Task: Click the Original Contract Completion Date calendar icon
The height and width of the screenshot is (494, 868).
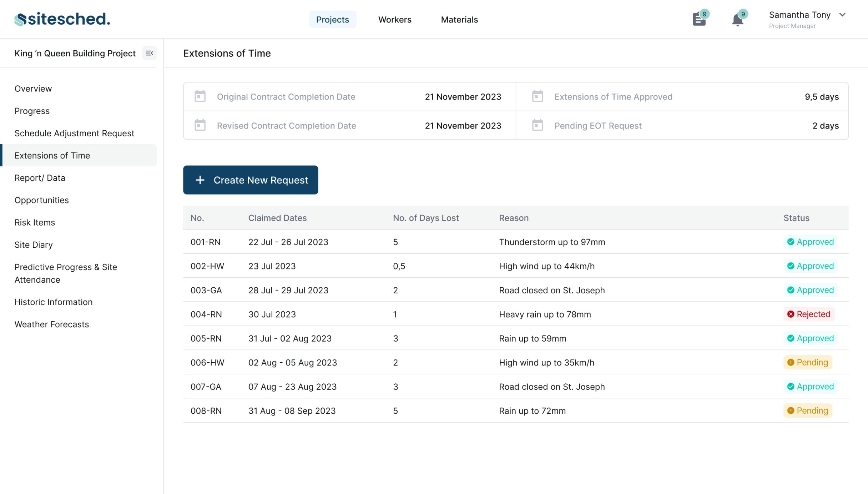Action: click(200, 96)
